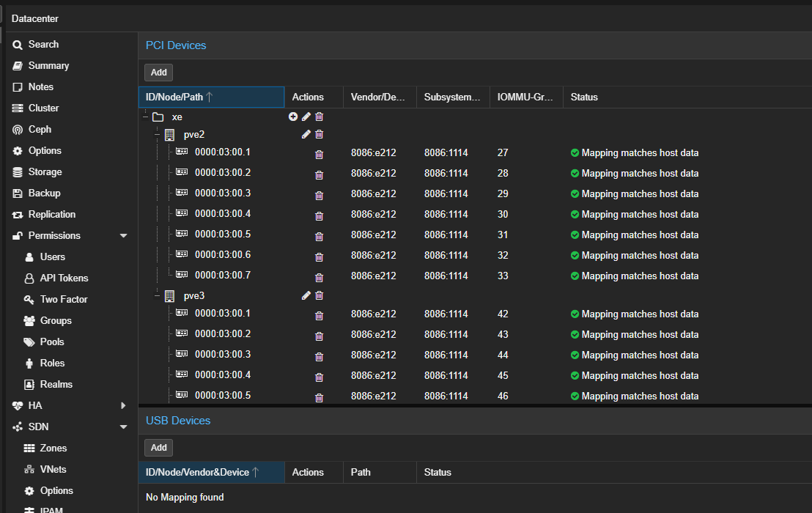The image size is (812, 513).
Task: Collapse the pve2 node in tree
Action: (157, 135)
